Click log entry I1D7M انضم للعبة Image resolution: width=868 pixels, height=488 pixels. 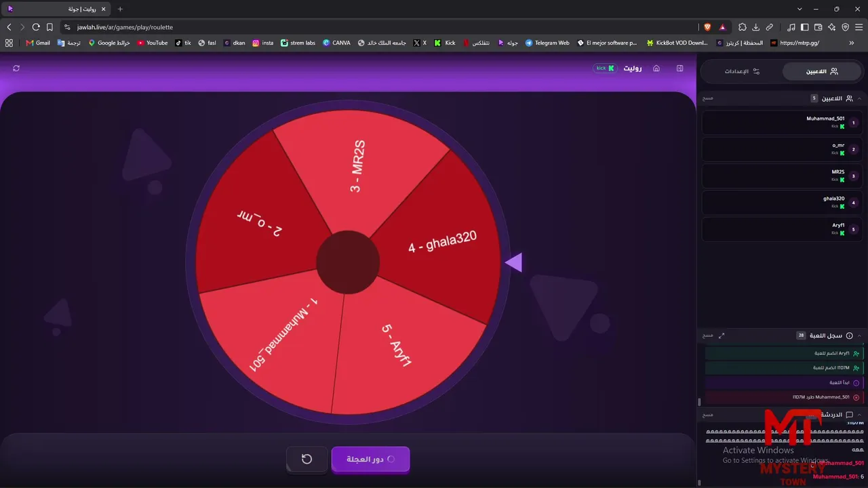click(783, 368)
